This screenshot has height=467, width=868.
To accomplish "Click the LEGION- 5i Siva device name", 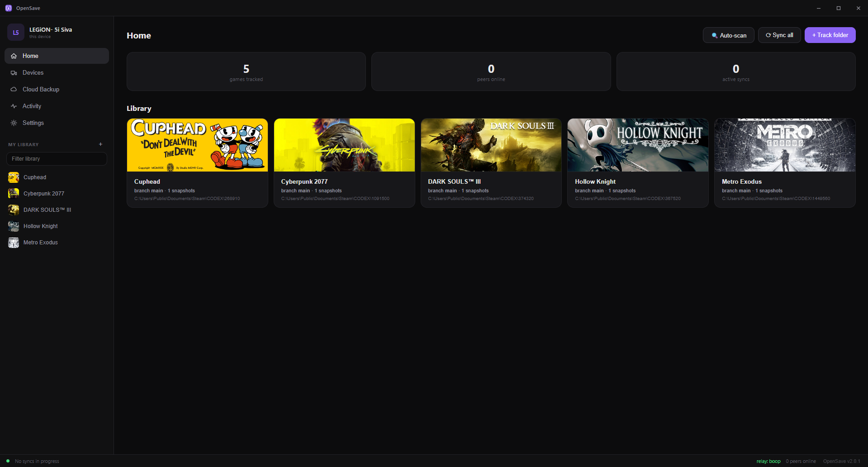I will point(51,30).
